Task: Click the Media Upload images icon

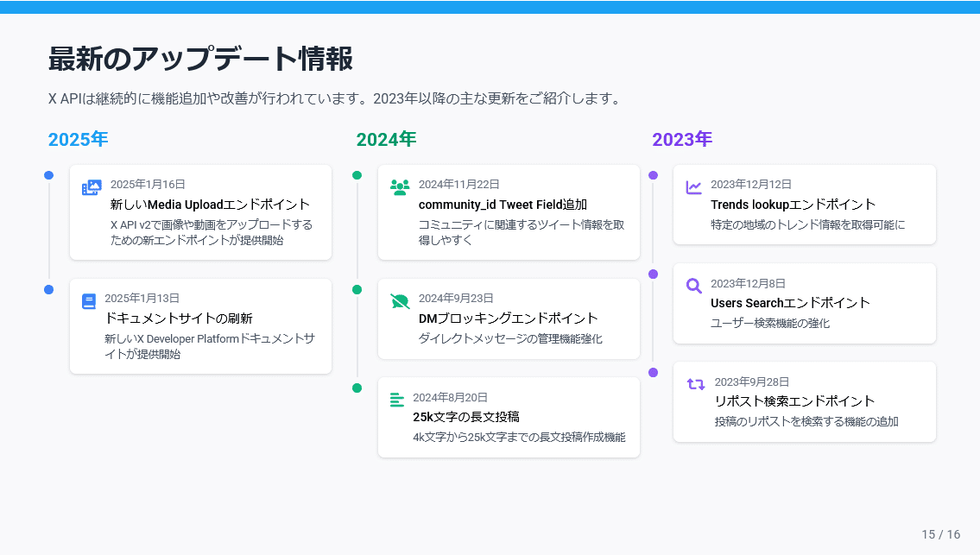Action: coord(92,187)
